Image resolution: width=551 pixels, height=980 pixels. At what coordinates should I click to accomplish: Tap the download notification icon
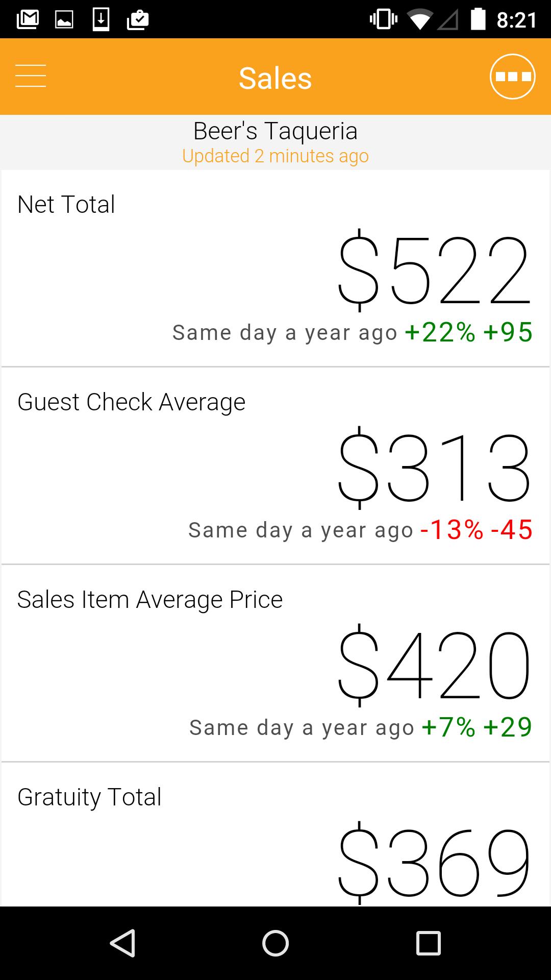(101, 19)
